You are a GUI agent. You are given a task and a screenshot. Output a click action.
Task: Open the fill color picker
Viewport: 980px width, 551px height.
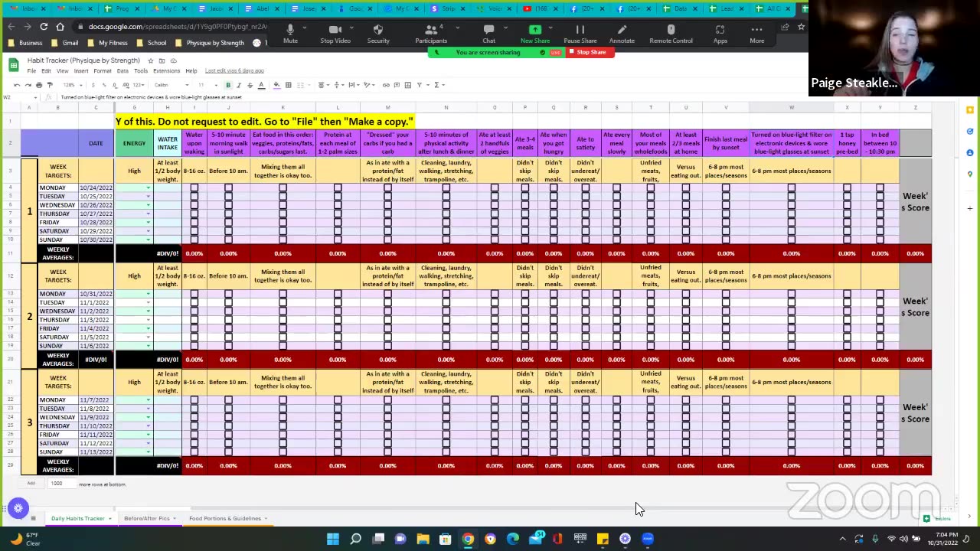(x=277, y=85)
